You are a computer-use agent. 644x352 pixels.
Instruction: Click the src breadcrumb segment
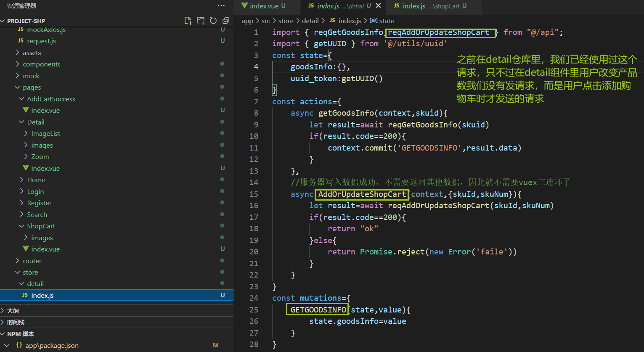266,21
